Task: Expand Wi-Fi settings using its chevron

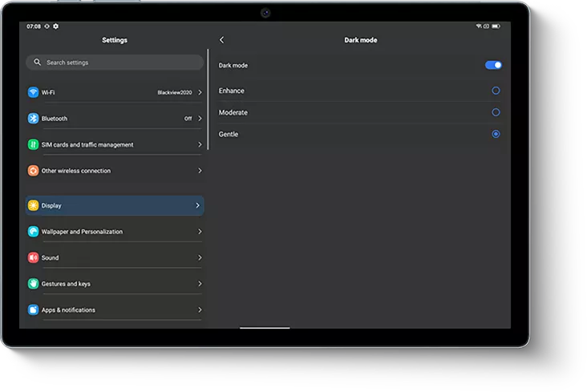Action: pos(199,92)
